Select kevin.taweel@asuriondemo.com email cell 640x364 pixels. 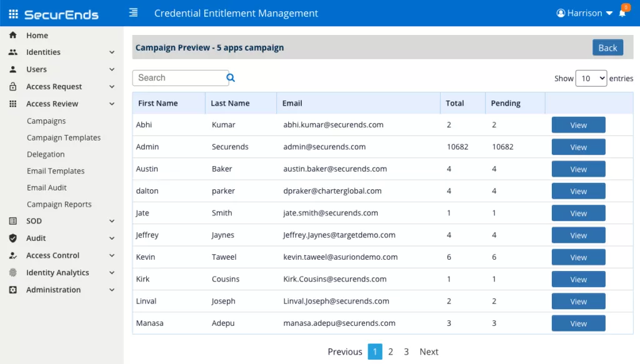(x=341, y=257)
